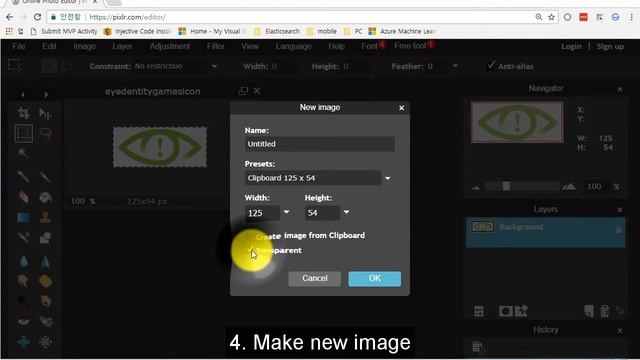
Task: Toggle lock on Background layer
Action: pyautogui.click(x=618, y=229)
